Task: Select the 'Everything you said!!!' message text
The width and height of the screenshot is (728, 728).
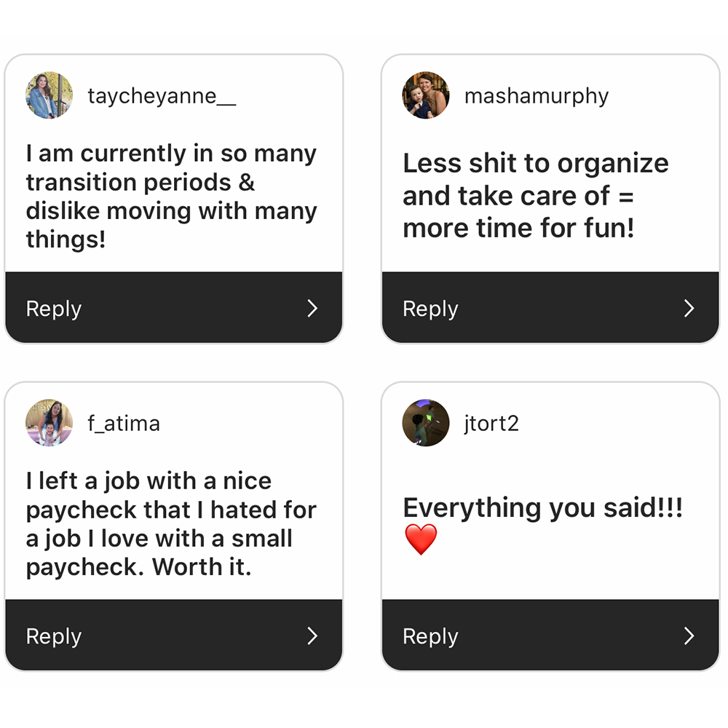Action: [542, 507]
